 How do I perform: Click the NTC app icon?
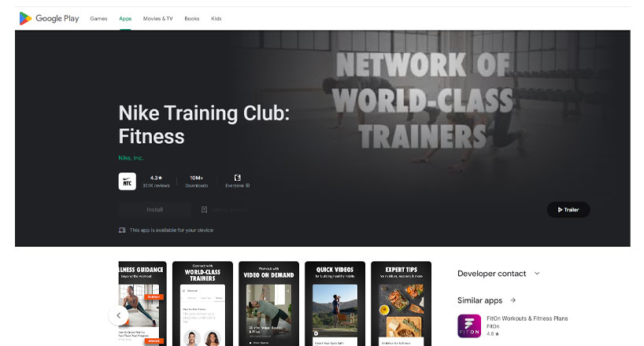click(x=128, y=182)
